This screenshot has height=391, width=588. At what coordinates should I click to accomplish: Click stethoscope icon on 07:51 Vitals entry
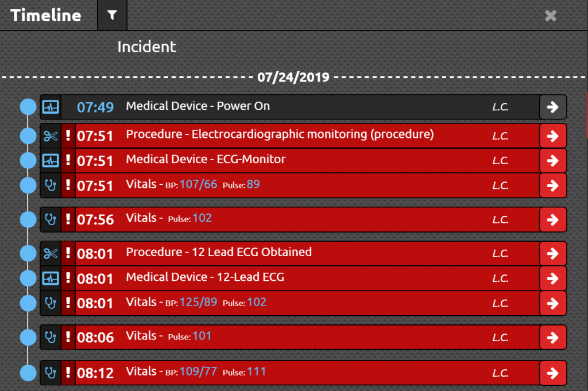click(51, 185)
